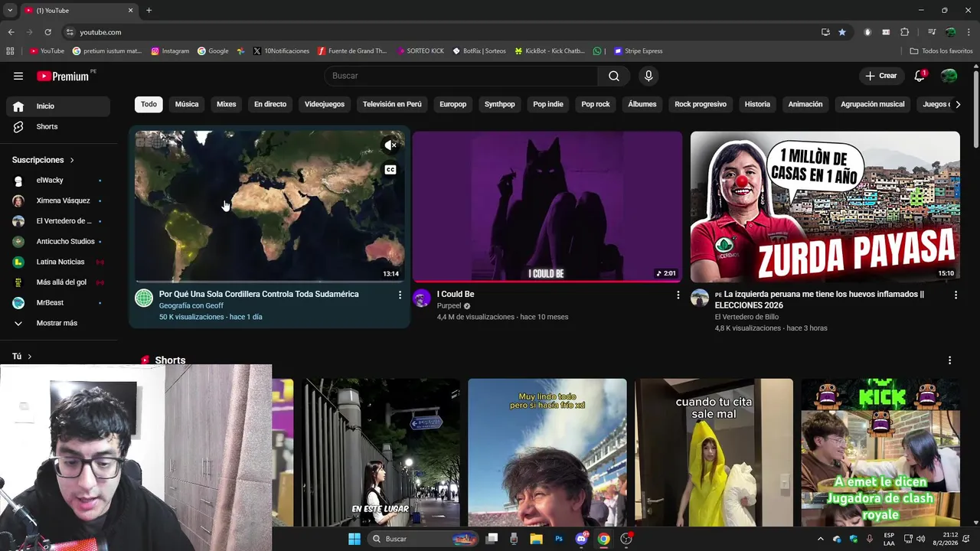This screenshot has height=551, width=980.
Task: Open the MrBeast subscription
Action: (58, 303)
